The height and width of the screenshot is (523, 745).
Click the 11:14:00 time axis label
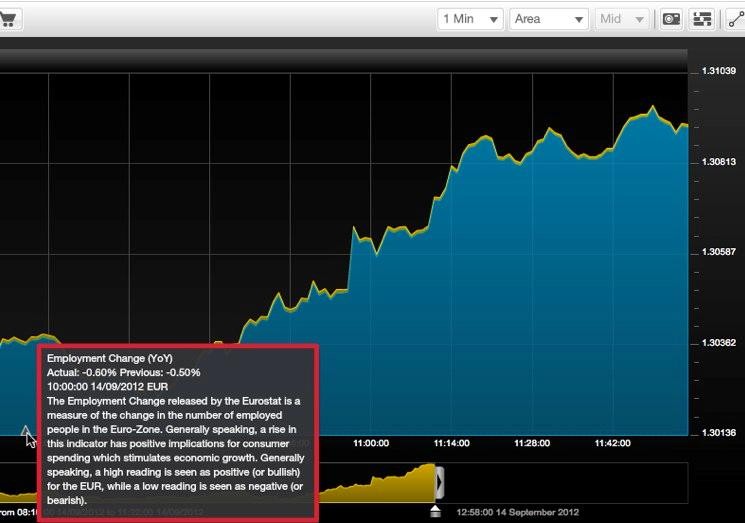[451, 443]
